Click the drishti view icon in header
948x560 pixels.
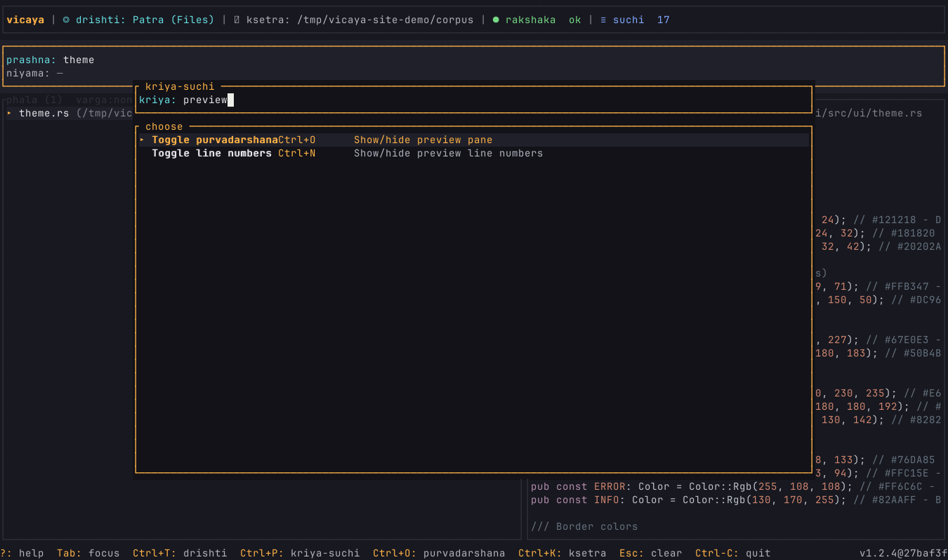click(x=66, y=20)
